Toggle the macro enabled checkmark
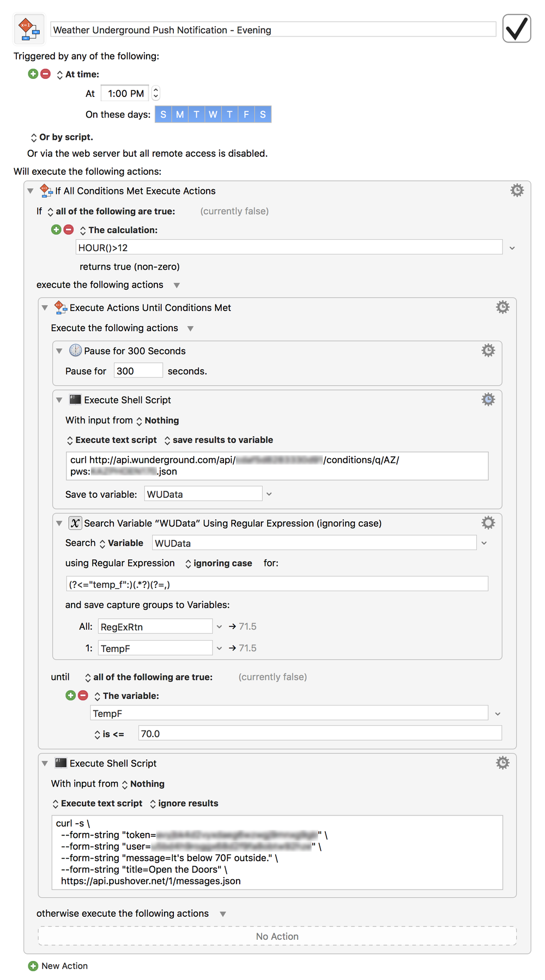Screen dimensions: 545x980 [x=516, y=29]
